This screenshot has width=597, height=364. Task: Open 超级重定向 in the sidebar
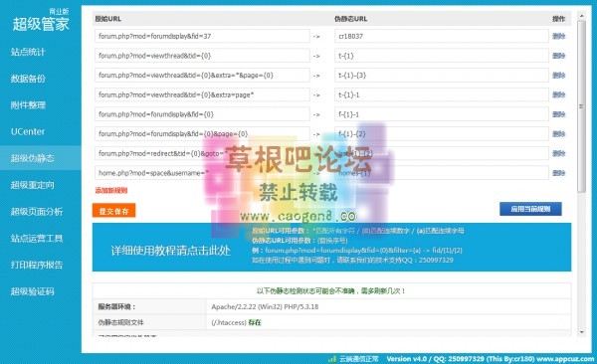pyautogui.click(x=33, y=185)
